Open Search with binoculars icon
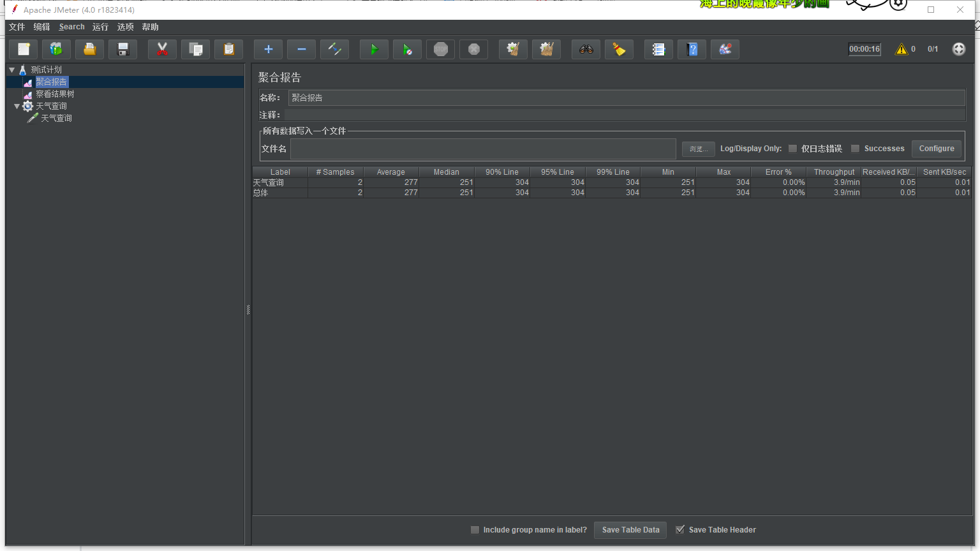Viewport: 980px width, 551px height. tap(586, 49)
